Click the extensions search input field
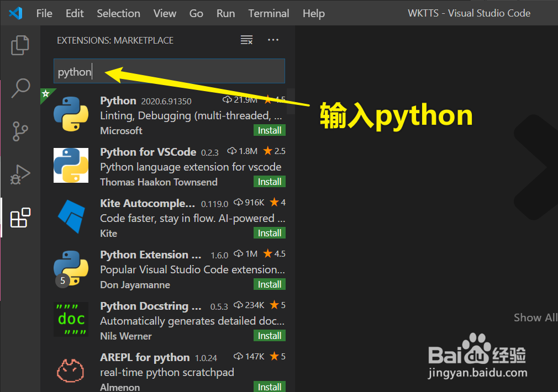 (x=170, y=71)
